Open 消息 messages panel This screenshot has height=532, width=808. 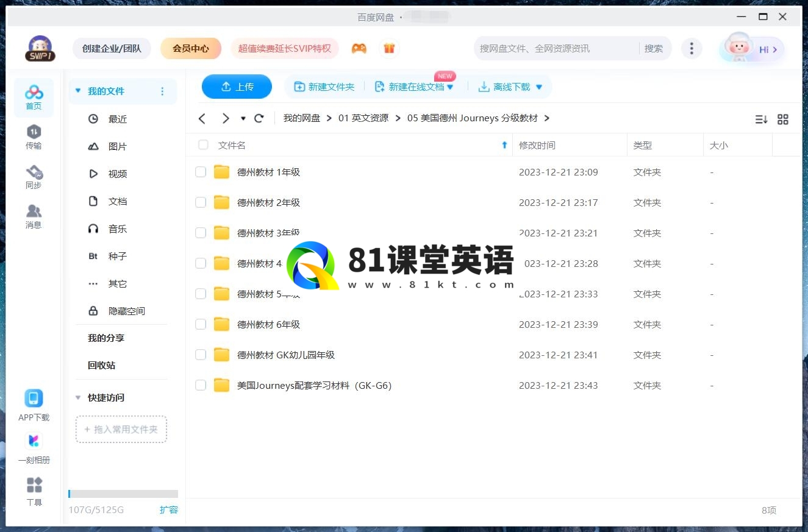pyautogui.click(x=34, y=216)
